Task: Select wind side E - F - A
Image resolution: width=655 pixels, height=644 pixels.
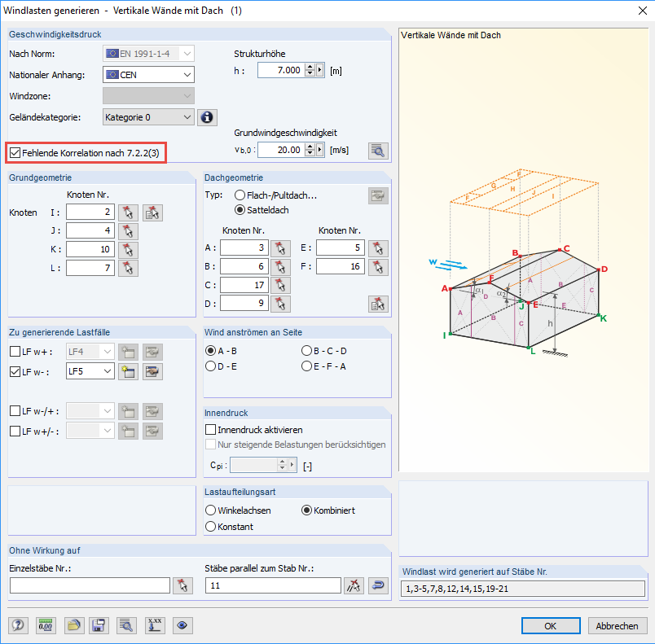Action: [306, 366]
